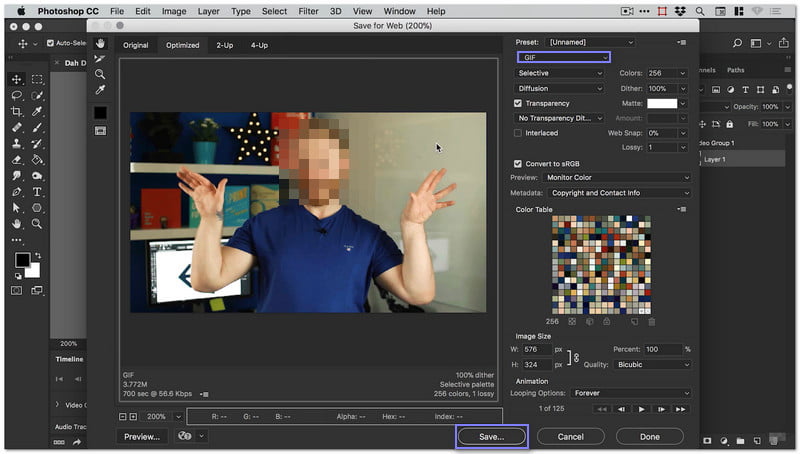Switch to the Original tab
Screen dimensions: 800x454
point(135,45)
